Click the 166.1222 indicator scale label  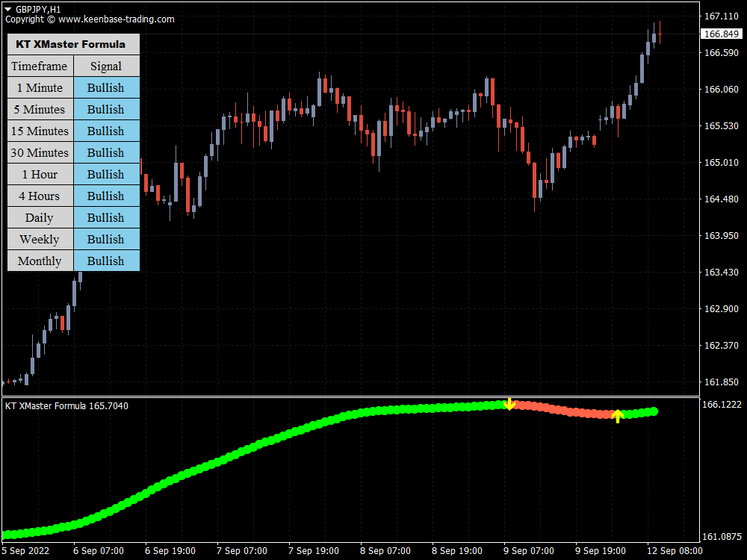tap(722, 404)
